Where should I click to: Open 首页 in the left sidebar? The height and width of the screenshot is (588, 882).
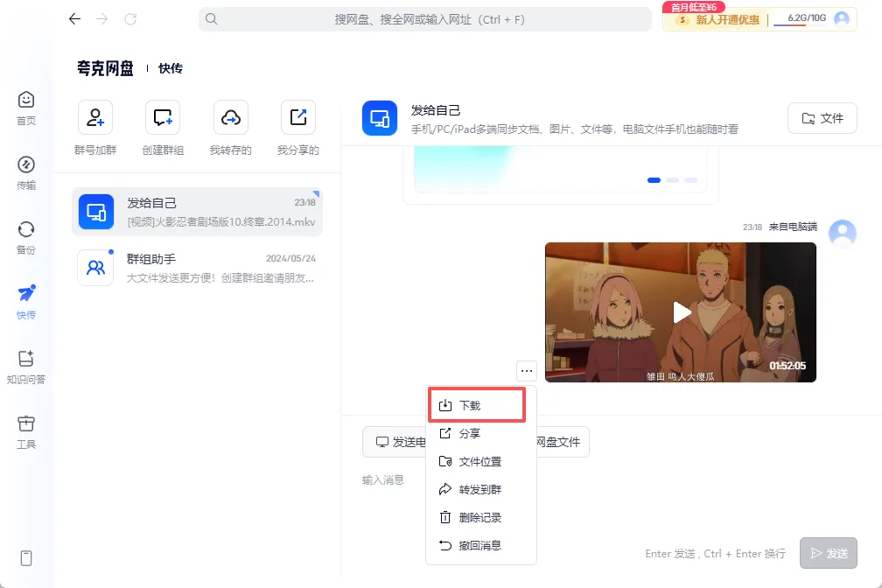[26, 108]
